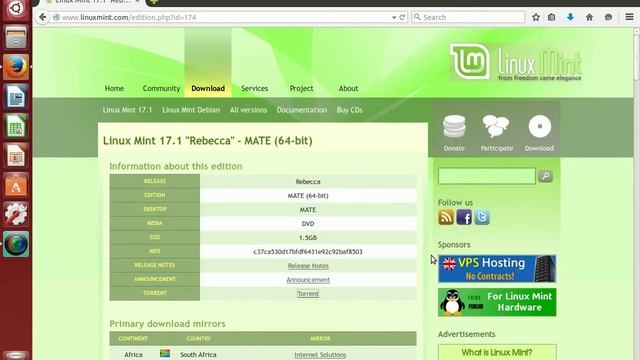This screenshot has height=360, width=640.
Task: Click the For Linux Mint Hardware banner
Action: 497,302
